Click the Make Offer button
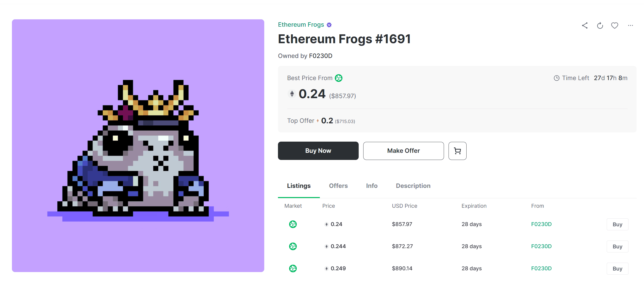644x284 pixels. (x=403, y=151)
